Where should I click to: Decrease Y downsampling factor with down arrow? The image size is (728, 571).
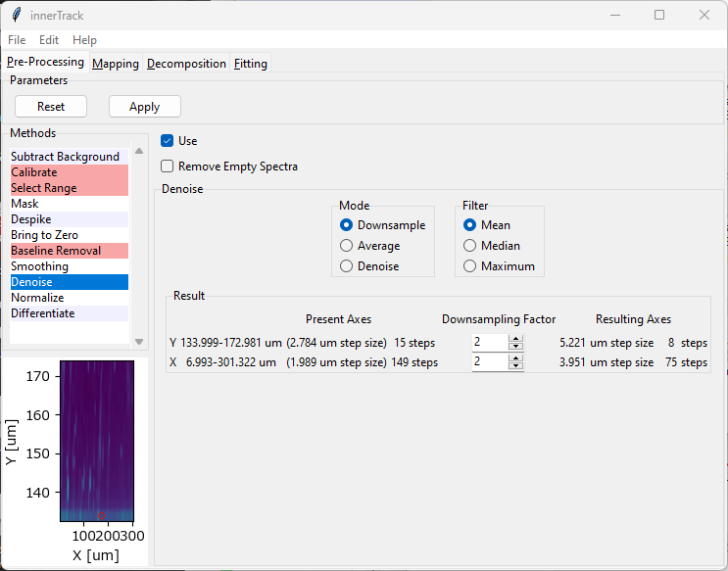[516, 348]
